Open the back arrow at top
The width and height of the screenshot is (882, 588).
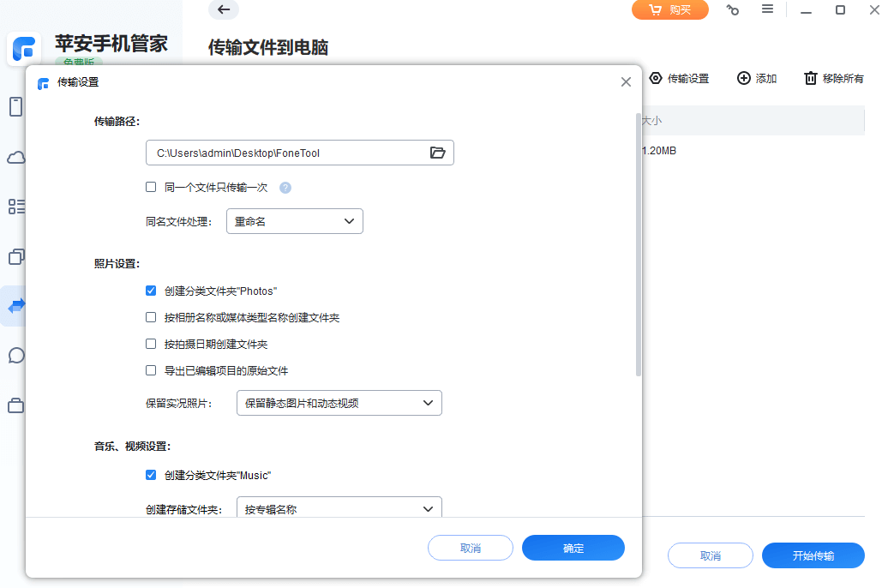[x=224, y=10]
